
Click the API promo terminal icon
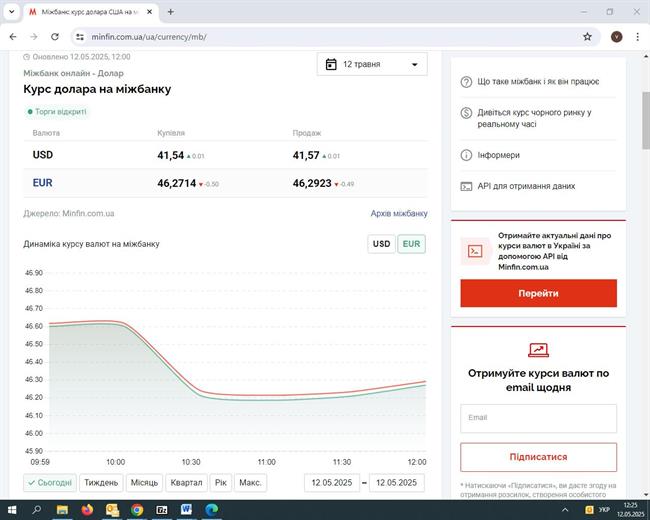click(475, 251)
